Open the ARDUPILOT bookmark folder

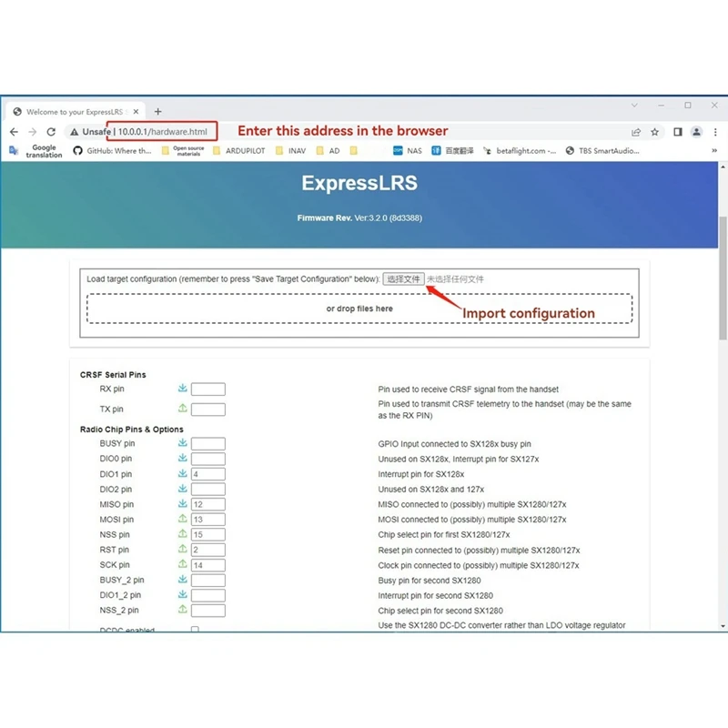(239, 151)
